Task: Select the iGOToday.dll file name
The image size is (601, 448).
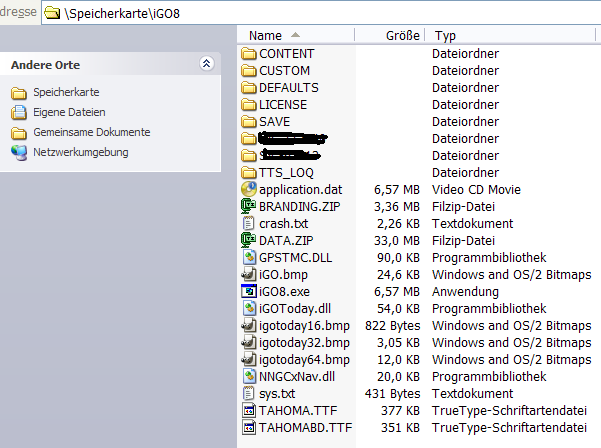Action: pyautogui.click(x=295, y=309)
